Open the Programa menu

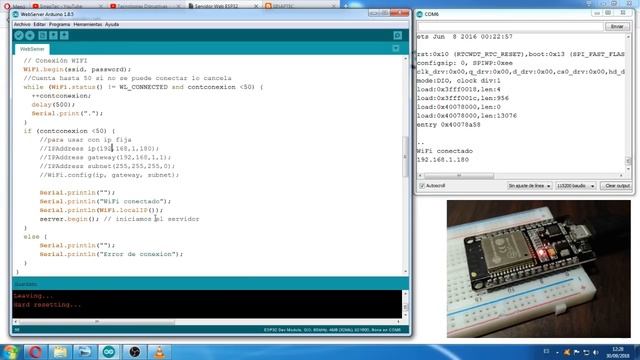tap(60, 24)
